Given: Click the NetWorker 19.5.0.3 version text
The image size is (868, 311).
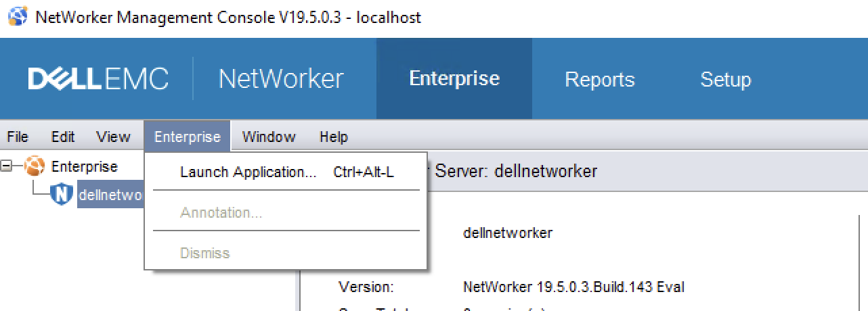Looking at the screenshot, I should [573, 287].
